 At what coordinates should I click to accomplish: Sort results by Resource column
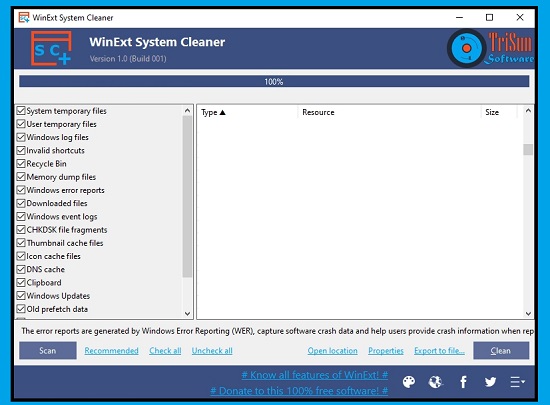click(389, 112)
